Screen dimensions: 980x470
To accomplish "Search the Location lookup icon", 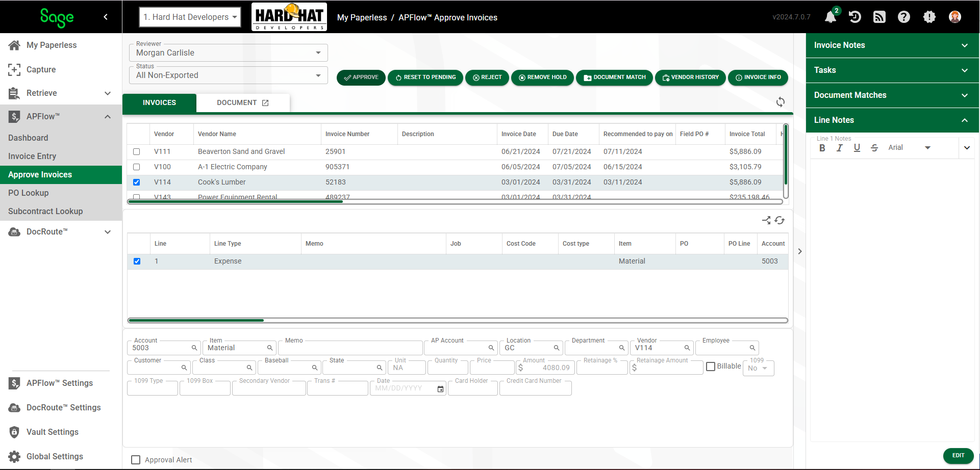I will coord(557,348).
